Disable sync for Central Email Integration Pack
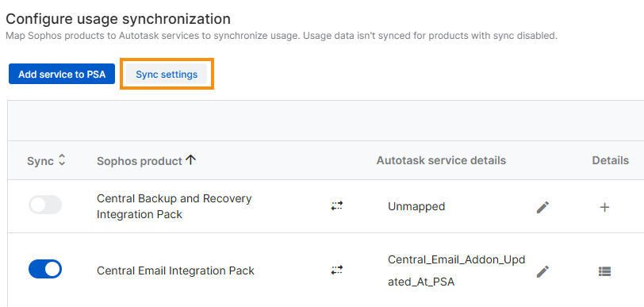This screenshot has height=307, width=644. pyautogui.click(x=45, y=269)
